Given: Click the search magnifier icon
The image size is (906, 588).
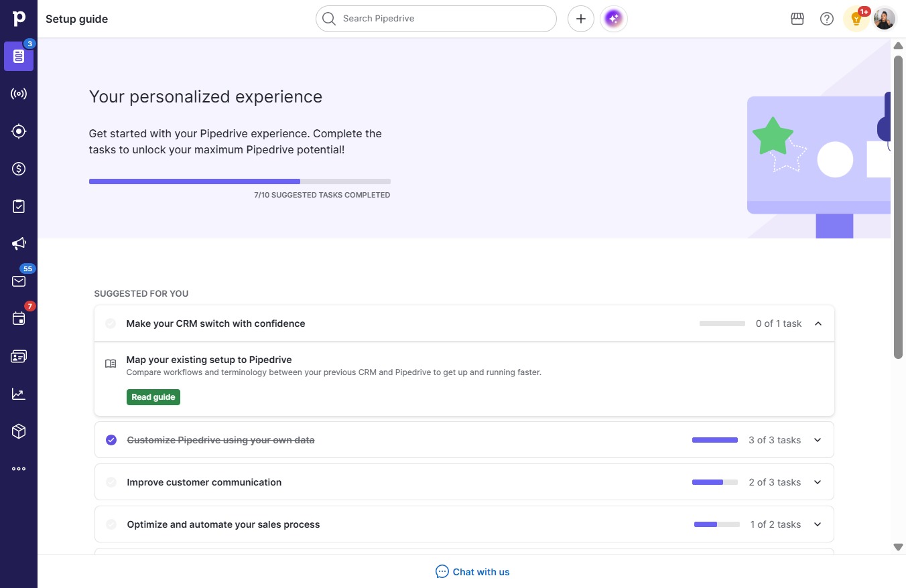Looking at the screenshot, I should pos(328,19).
